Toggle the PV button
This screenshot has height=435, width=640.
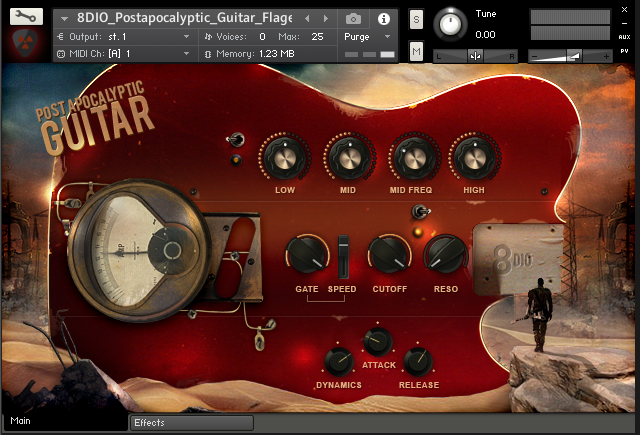coord(624,51)
